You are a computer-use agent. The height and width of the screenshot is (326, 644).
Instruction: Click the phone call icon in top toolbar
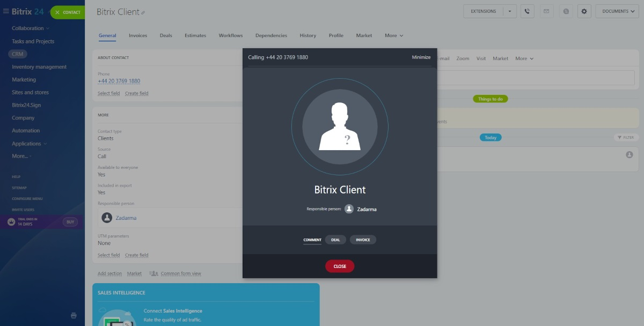tap(527, 11)
